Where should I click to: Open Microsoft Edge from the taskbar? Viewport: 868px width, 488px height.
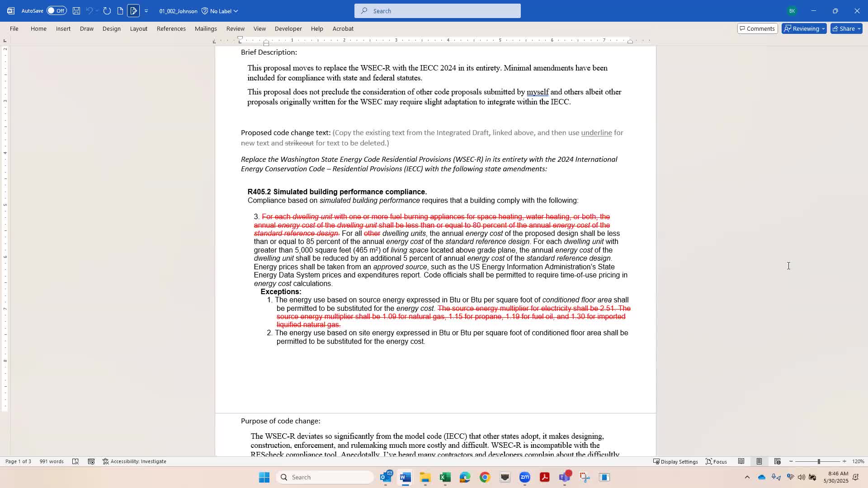click(x=465, y=477)
